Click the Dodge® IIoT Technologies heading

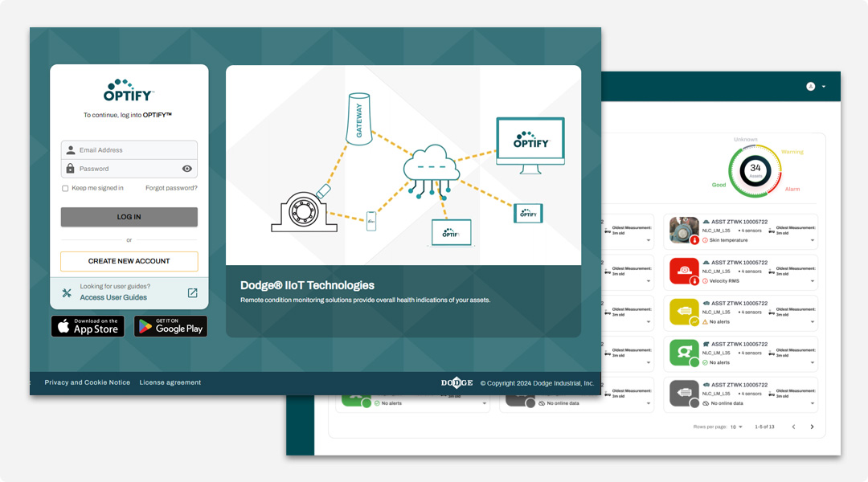[x=307, y=285]
